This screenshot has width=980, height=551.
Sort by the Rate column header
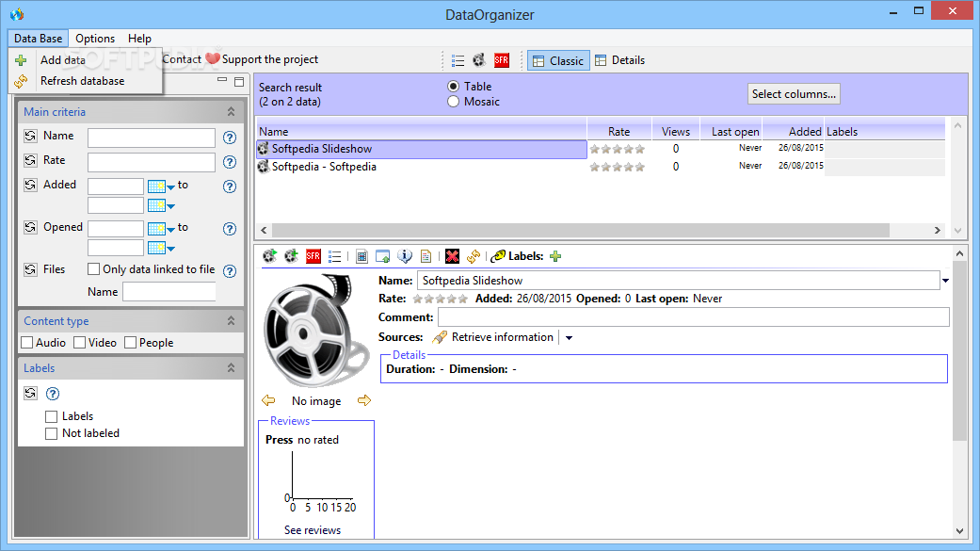pos(619,131)
